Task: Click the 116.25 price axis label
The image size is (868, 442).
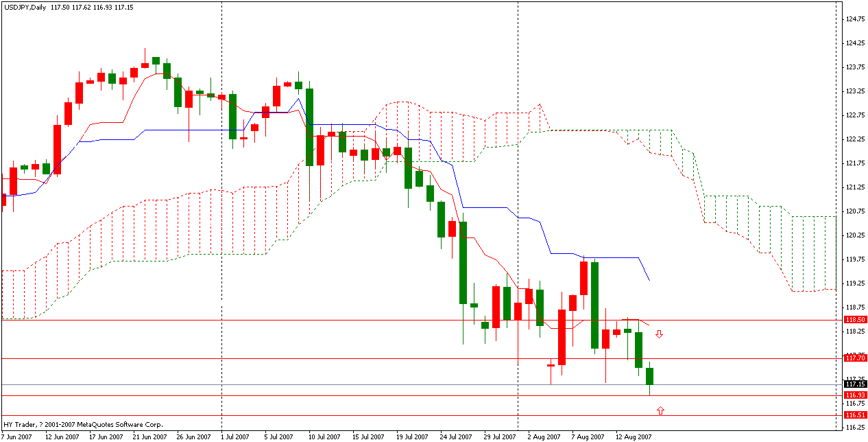Action: coord(855,428)
